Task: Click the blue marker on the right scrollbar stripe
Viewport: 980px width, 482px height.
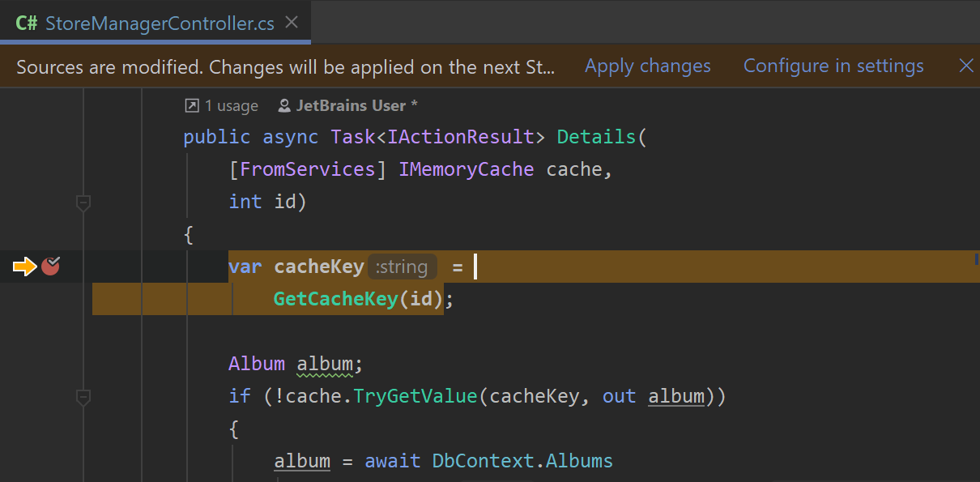Action: [x=976, y=260]
